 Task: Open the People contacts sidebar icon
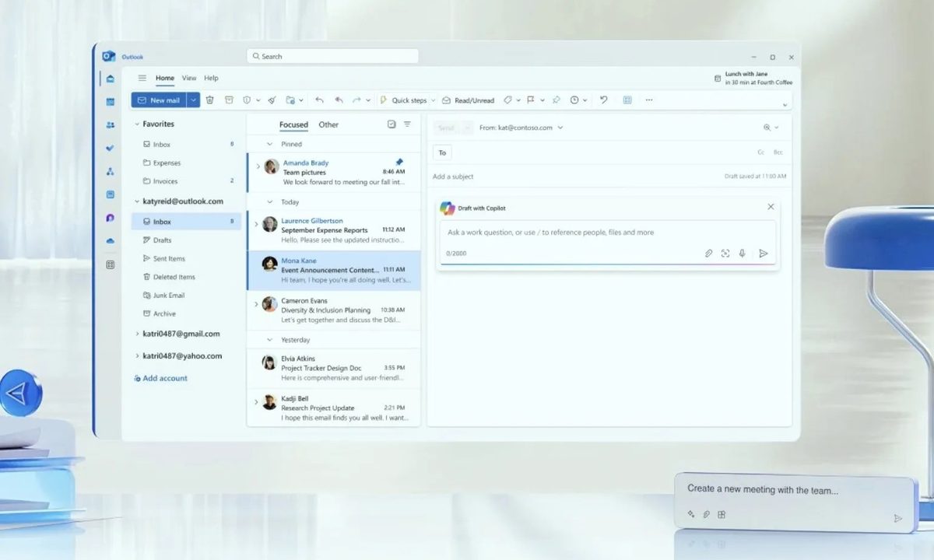111,125
